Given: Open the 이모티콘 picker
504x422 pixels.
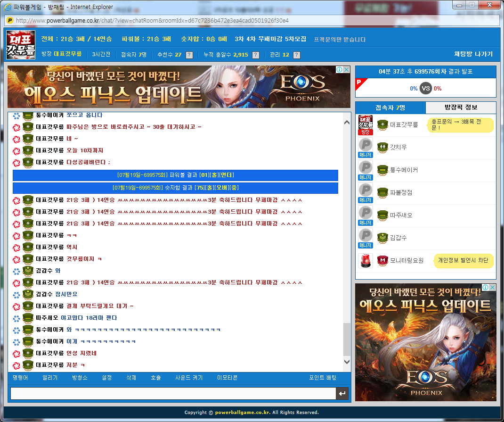Looking at the screenshot, I should 227,378.
